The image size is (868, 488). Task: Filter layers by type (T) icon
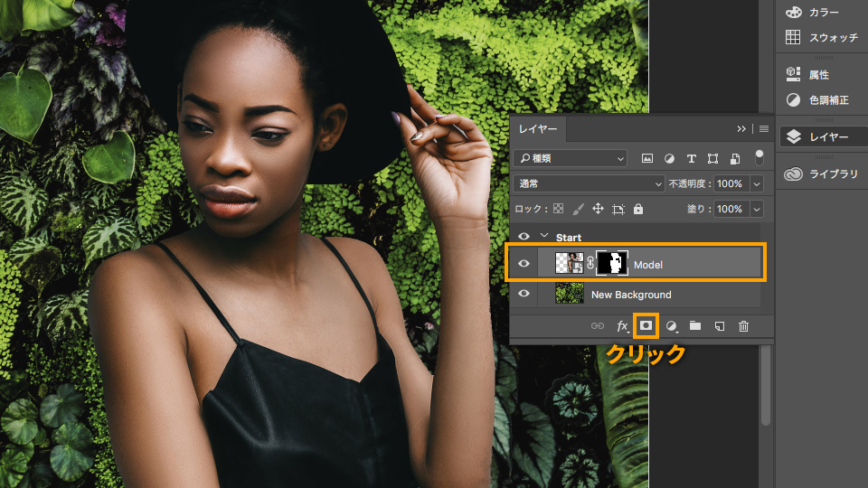(692, 158)
